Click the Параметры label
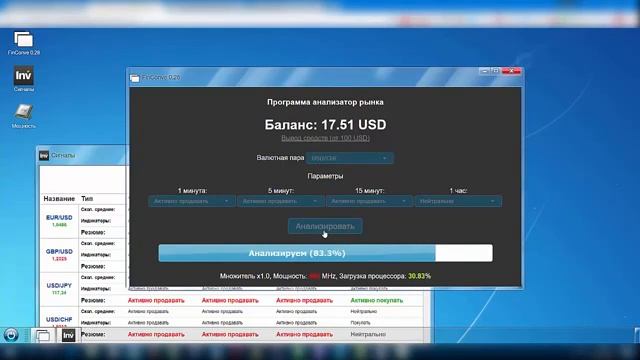The image size is (640, 360). coord(325,176)
